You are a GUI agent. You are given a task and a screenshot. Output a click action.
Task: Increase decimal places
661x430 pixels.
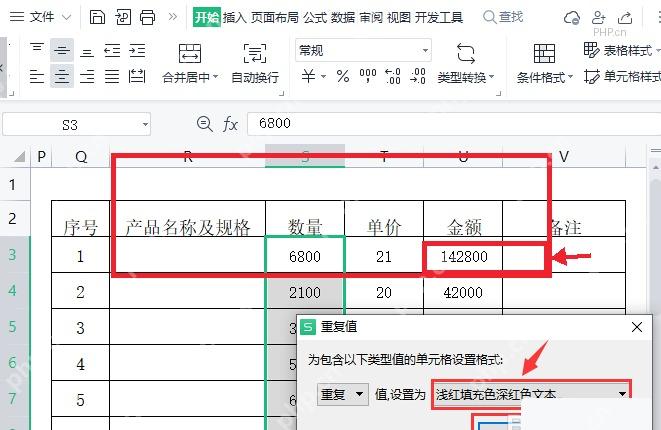coord(392,76)
